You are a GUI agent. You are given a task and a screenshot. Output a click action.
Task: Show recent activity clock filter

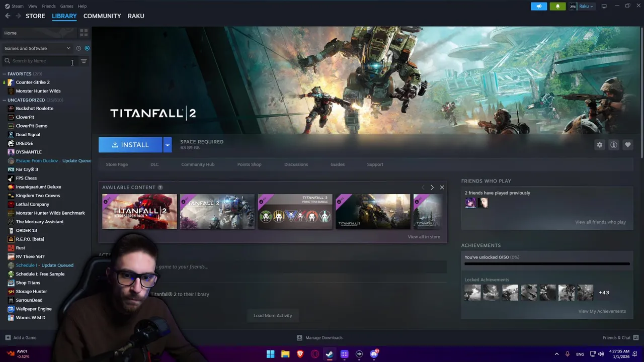tap(78, 48)
